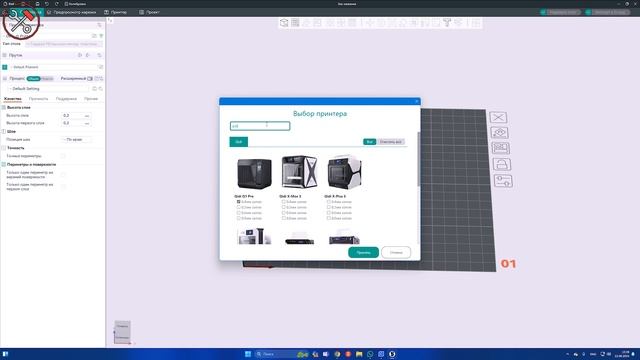
Task: Enable the Точные параметры checkbox
Action: 63,156
